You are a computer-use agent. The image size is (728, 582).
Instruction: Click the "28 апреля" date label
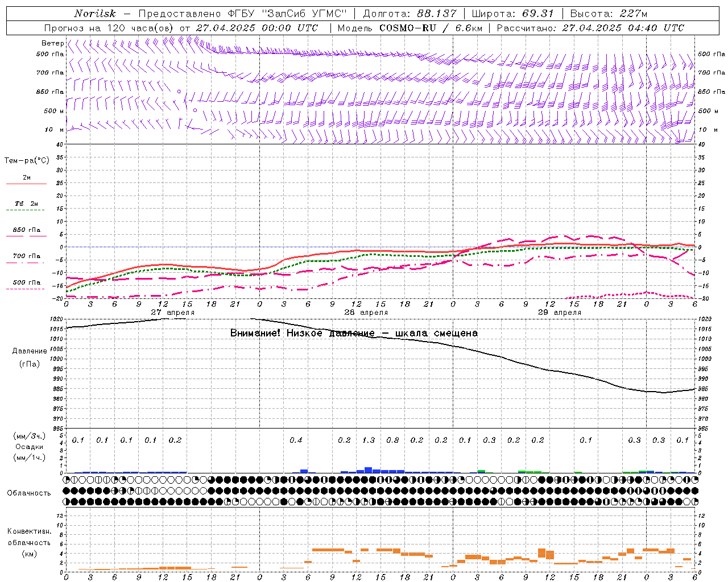click(x=366, y=312)
